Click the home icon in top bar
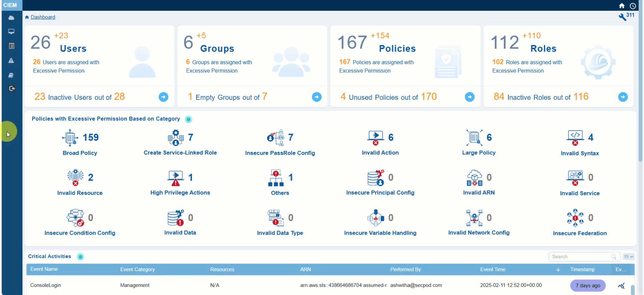The height and width of the screenshot is (295, 644). coord(622,6)
